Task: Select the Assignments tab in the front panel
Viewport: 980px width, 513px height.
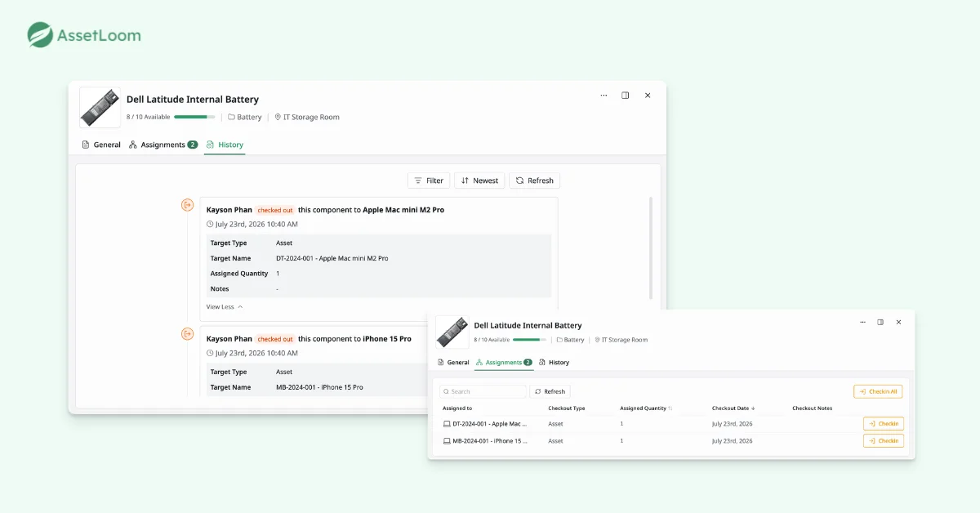Action: tap(504, 362)
